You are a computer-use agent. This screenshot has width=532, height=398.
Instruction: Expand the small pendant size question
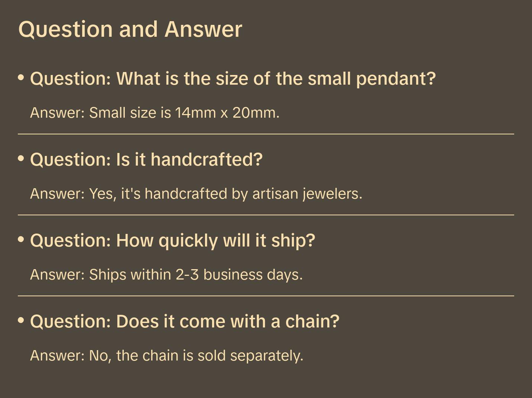coord(233,79)
